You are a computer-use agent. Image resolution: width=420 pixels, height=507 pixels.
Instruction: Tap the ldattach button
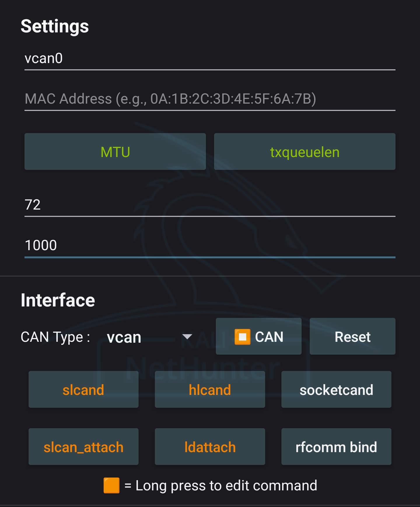point(210,447)
